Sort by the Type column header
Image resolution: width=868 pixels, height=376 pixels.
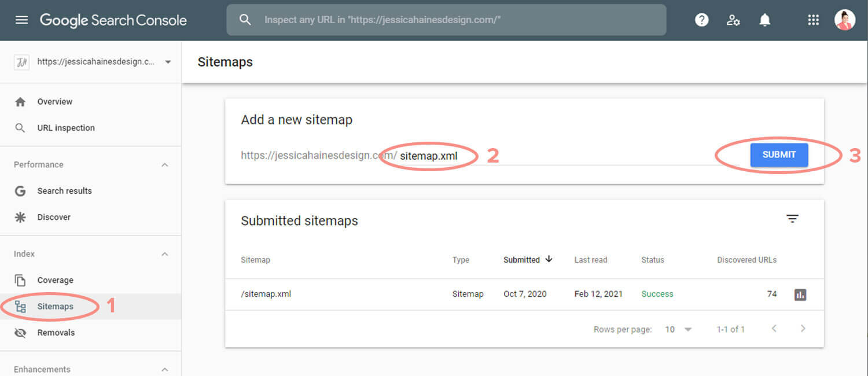[461, 260]
